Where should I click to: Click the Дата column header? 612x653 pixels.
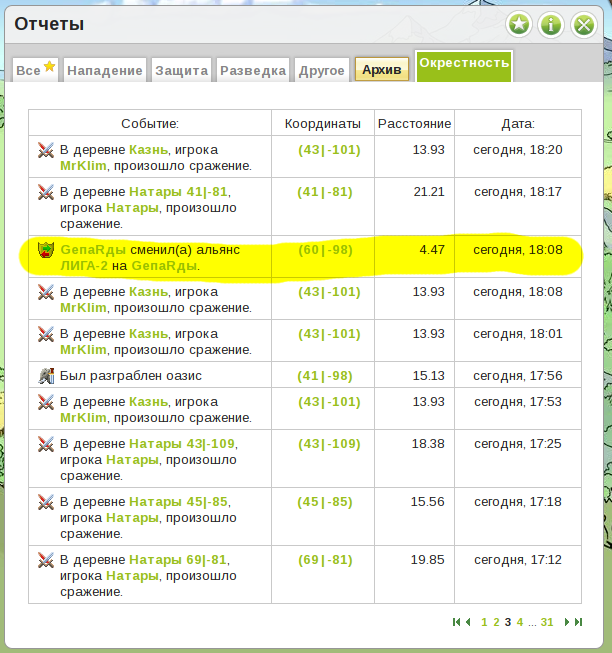click(x=518, y=124)
